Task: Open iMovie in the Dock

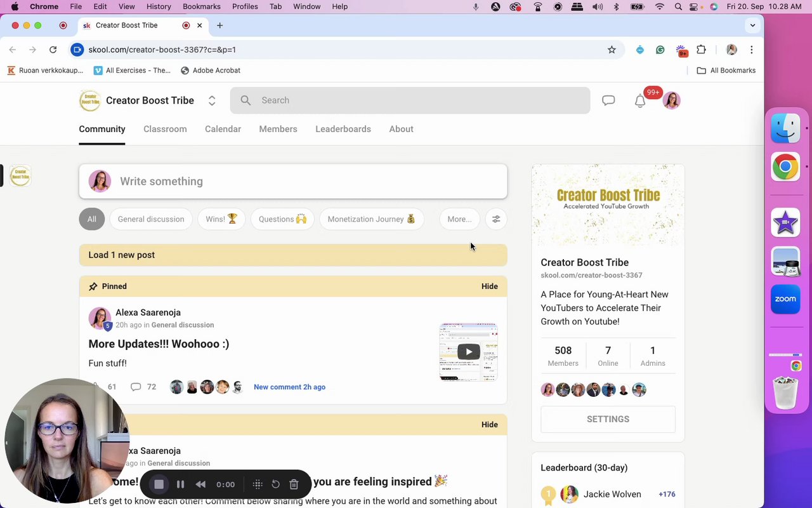Action: coord(785,222)
